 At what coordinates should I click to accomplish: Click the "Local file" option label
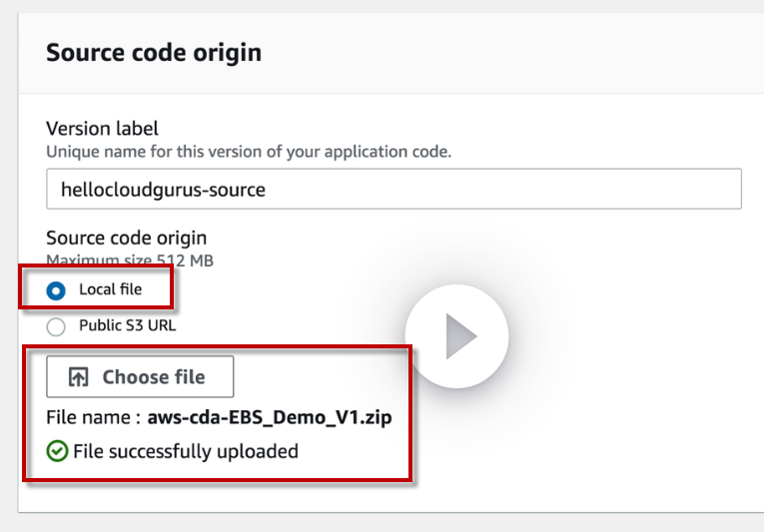coord(110,289)
